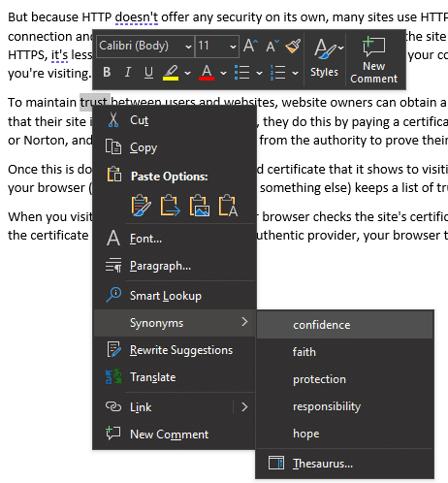This screenshot has height=483, width=448.
Task: Click the bullet list icon
Action: pos(241,73)
